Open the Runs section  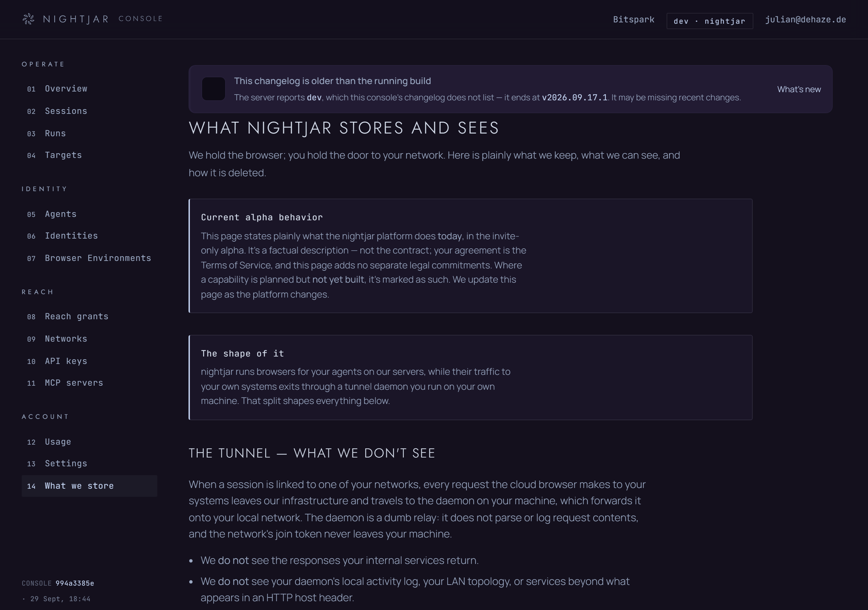pos(89,134)
